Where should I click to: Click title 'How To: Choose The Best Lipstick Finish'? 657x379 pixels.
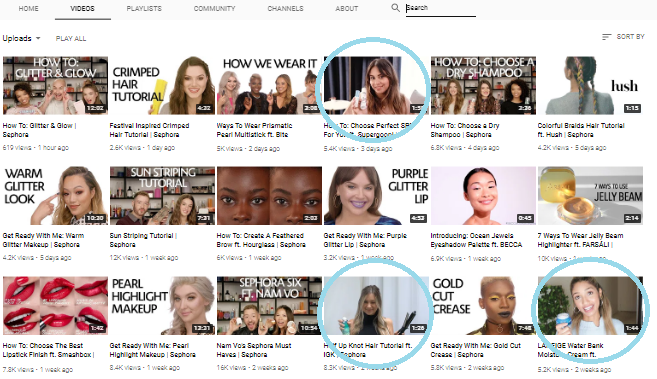coord(49,350)
